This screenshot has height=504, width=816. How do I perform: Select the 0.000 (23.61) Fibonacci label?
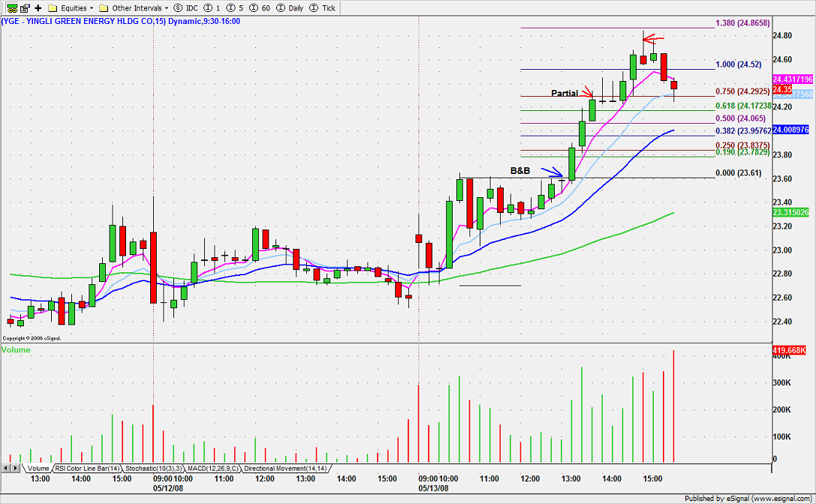(739, 173)
